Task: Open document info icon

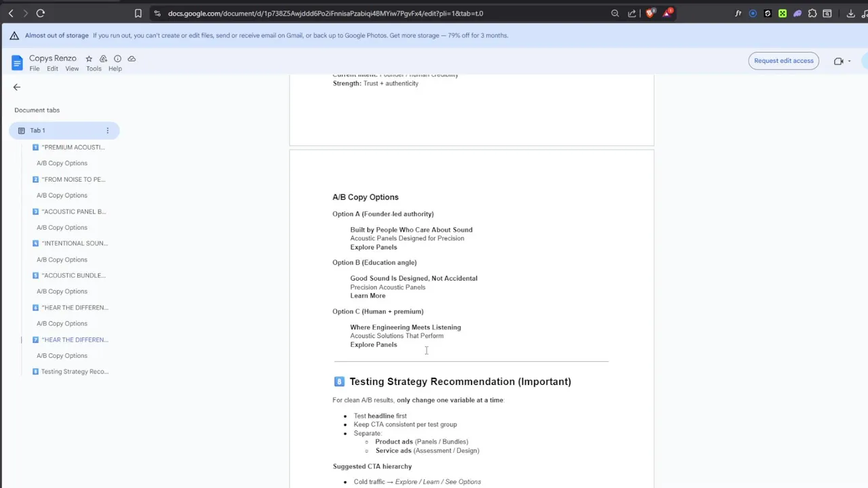Action: pyautogui.click(x=117, y=58)
